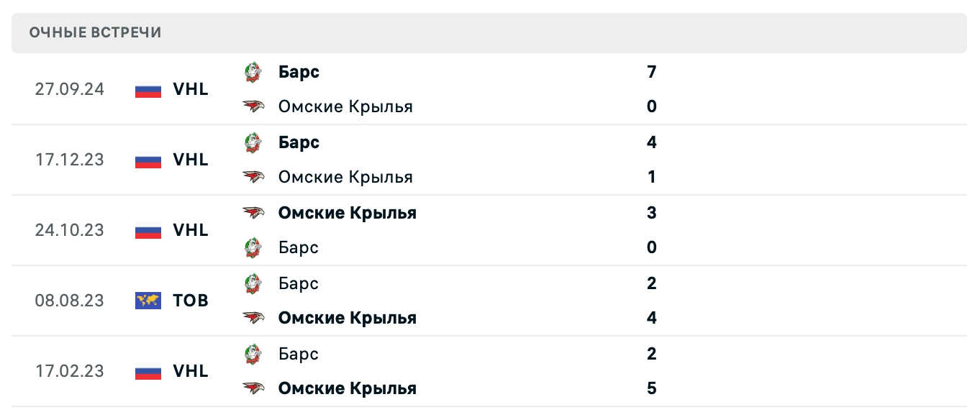Select the Омские Крылья logo on 24.10.23 row

click(x=253, y=212)
